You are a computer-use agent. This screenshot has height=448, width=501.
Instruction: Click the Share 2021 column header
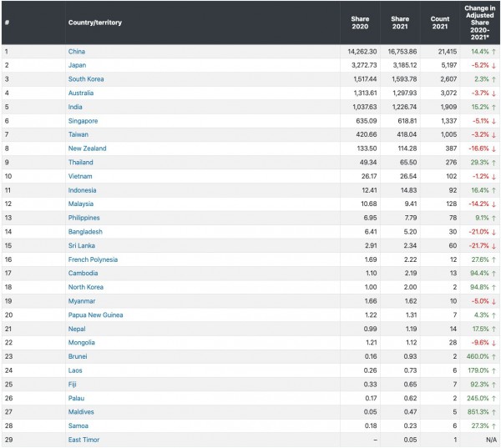coord(399,23)
